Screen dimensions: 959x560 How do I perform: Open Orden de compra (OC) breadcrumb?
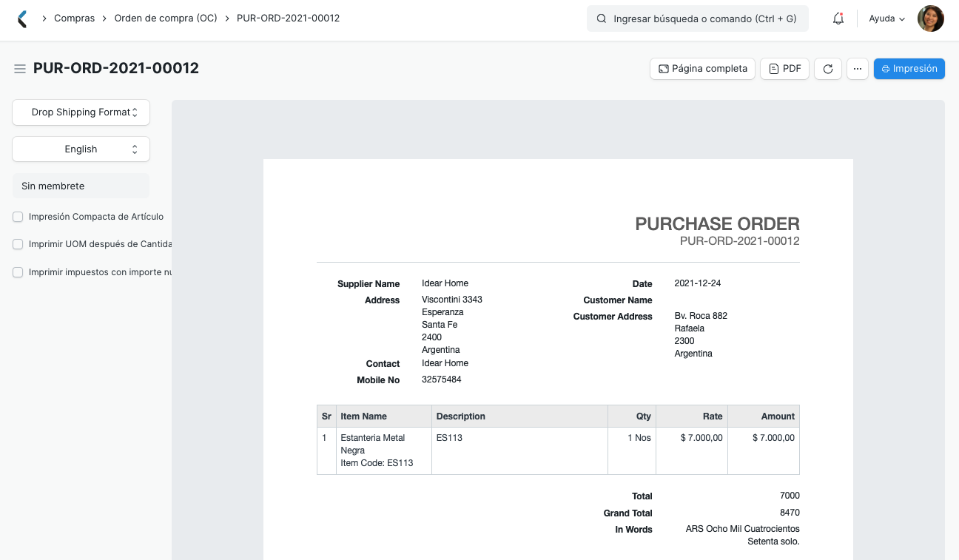pyautogui.click(x=166, y=18)
